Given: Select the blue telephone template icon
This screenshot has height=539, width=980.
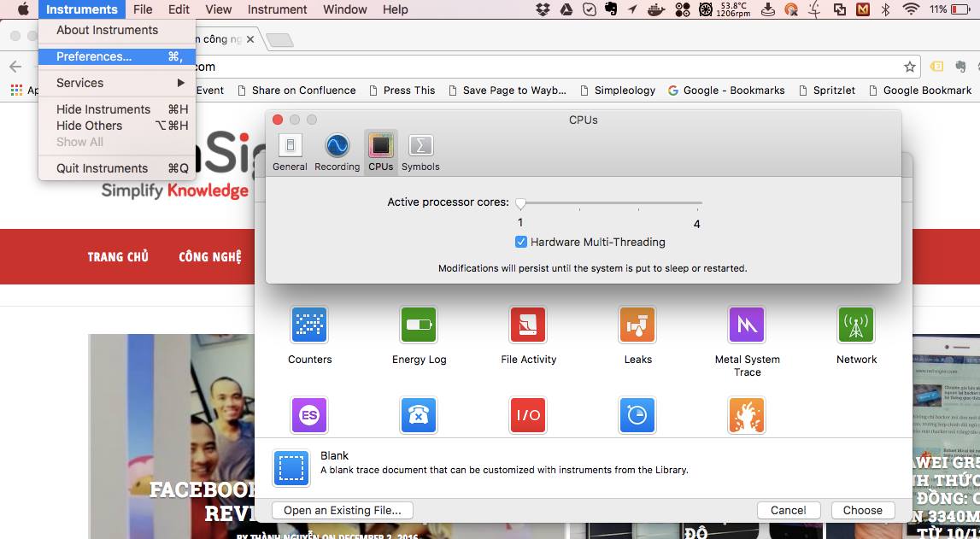Looking at the screenshot, I should pos(419,415).
